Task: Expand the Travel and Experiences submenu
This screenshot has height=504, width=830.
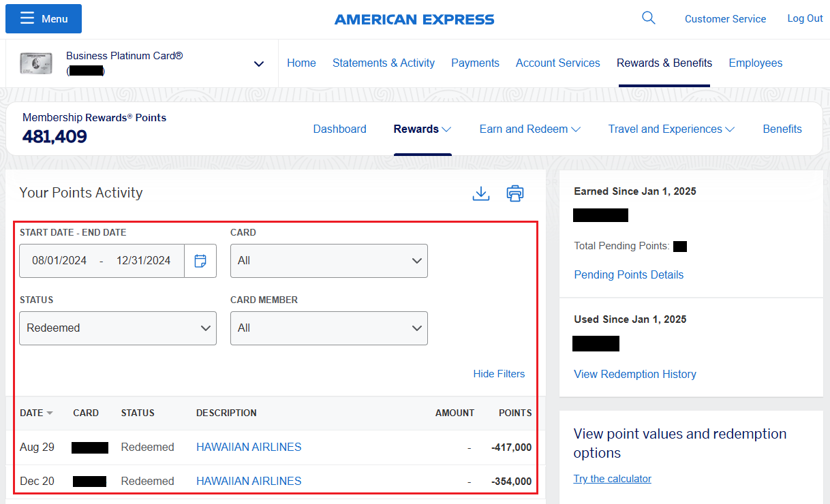Action: pos(672,129)
